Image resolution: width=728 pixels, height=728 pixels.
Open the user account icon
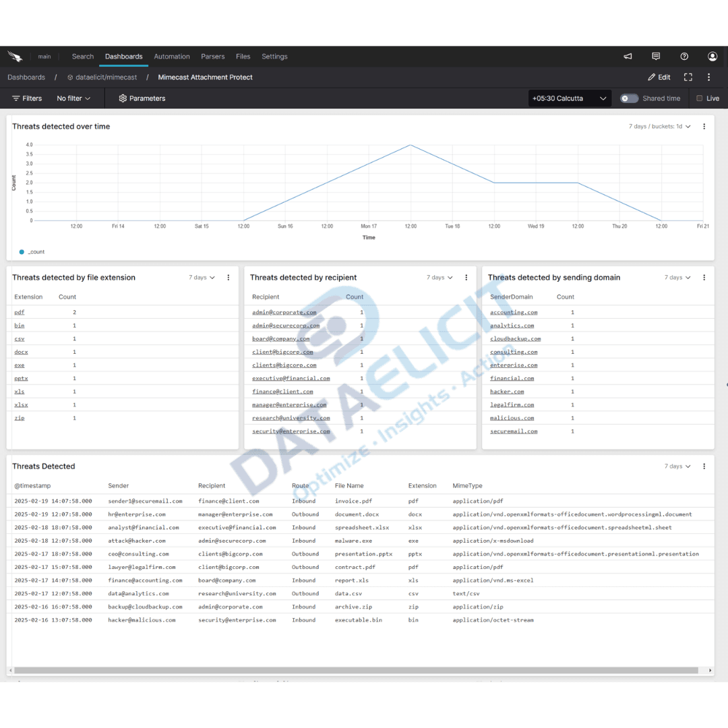coord(712,57)
